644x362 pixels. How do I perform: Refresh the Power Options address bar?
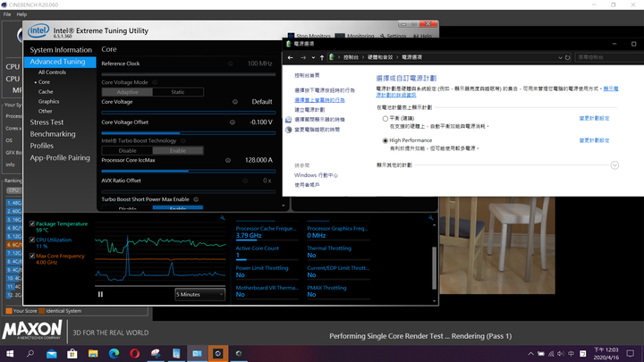tap(568, 57)
